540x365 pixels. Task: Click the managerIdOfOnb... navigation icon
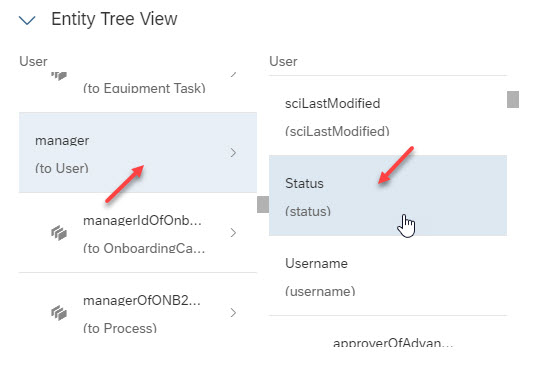tap(59, 233)
